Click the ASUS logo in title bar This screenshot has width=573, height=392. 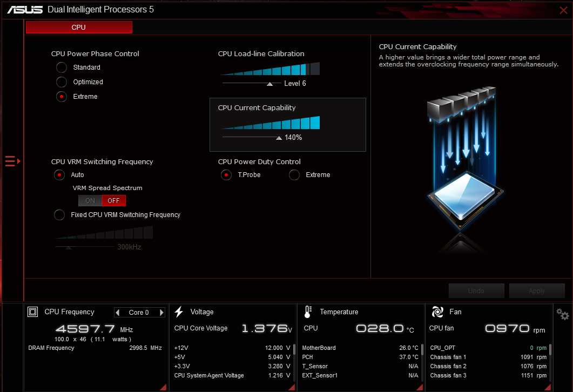(x=25, y=10)
